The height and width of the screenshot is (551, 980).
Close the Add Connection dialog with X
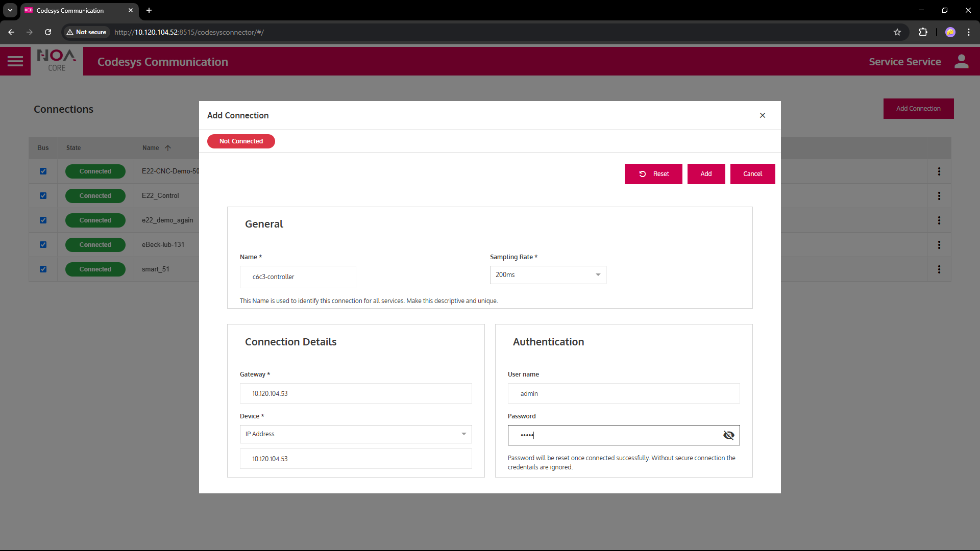[762, 115]
